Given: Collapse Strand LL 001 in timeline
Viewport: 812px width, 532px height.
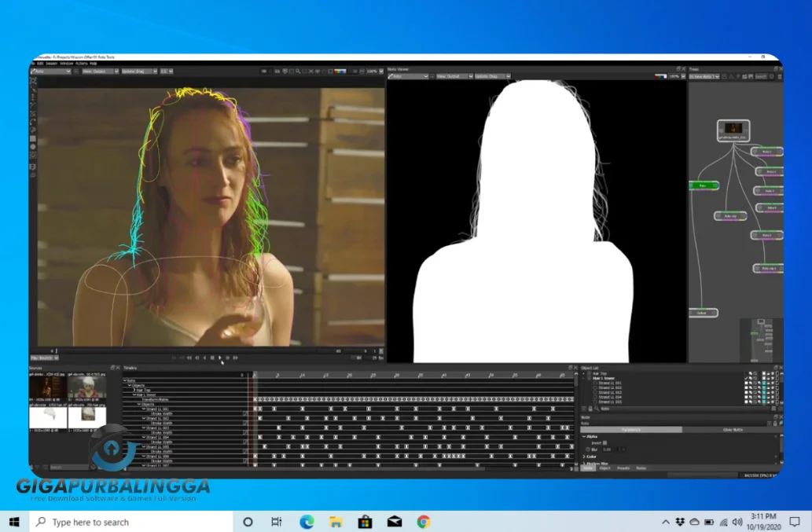Looking at the screenshot, I should pos(144,409).
